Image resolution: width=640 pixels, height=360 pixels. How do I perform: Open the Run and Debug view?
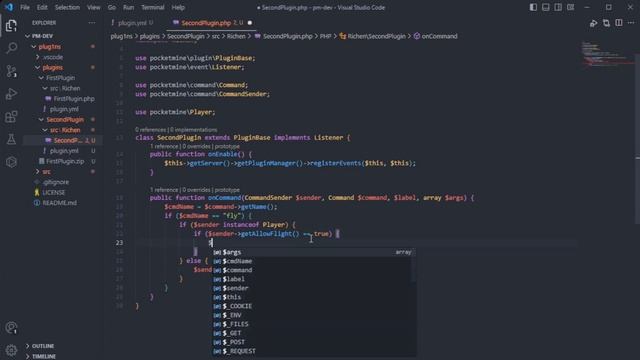pyautogui.click(x=11, y=94)
